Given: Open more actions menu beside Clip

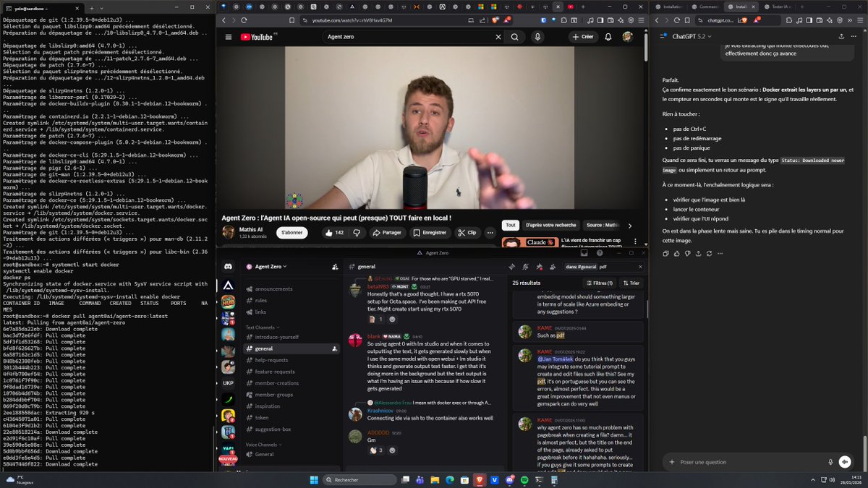Looking at the screenshot, I should click(491, 233).
